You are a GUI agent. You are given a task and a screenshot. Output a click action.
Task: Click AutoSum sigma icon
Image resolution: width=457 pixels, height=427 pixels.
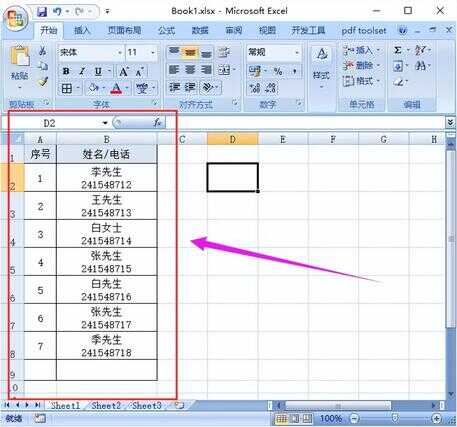point(398,50)
